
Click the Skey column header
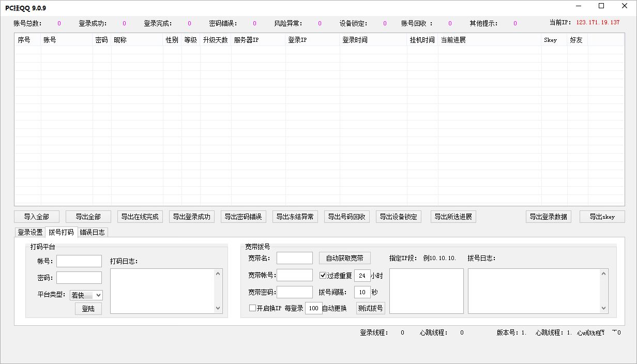pyautogui.click(x=554, y=40)
